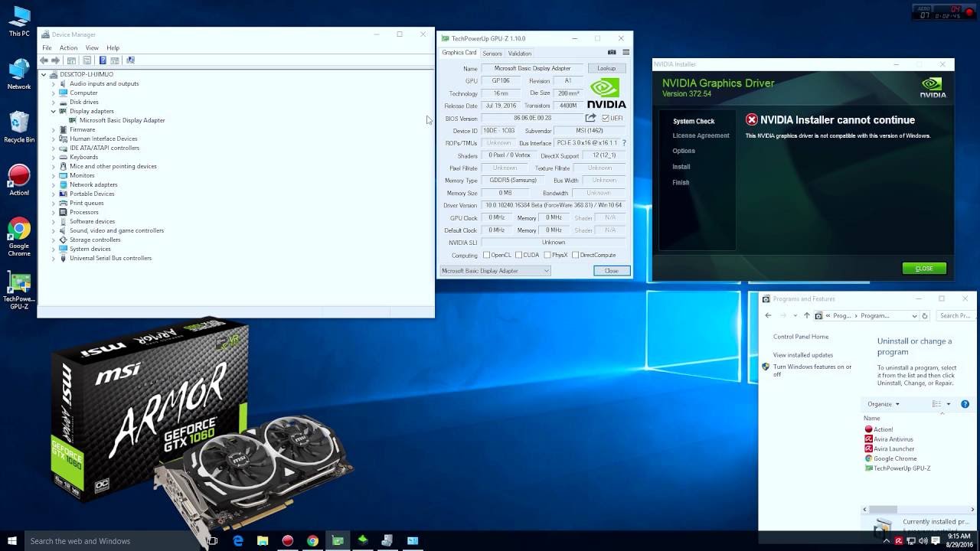Open the Network desktop icon
The height and width of the screenshot is (551, 980).
coord(19,75)
